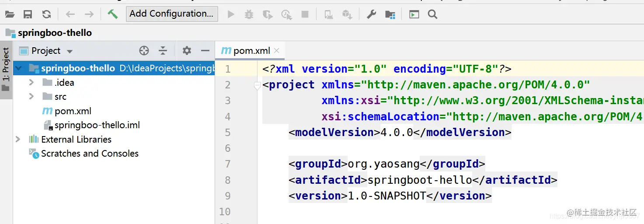Click the Run play icon
The image size is (644, 224).
(231, 14)
